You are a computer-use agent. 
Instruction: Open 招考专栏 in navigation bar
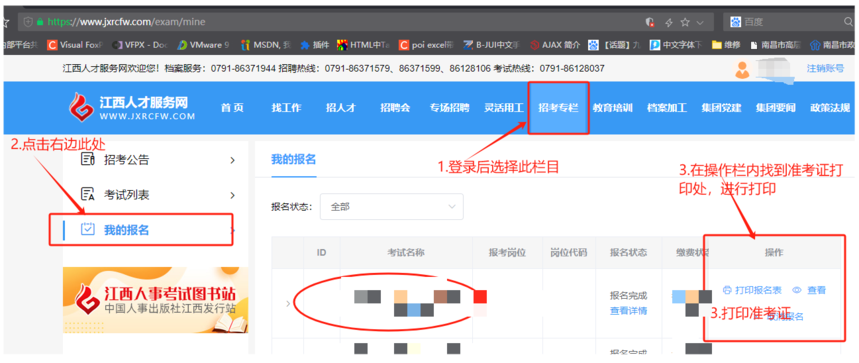558,108
